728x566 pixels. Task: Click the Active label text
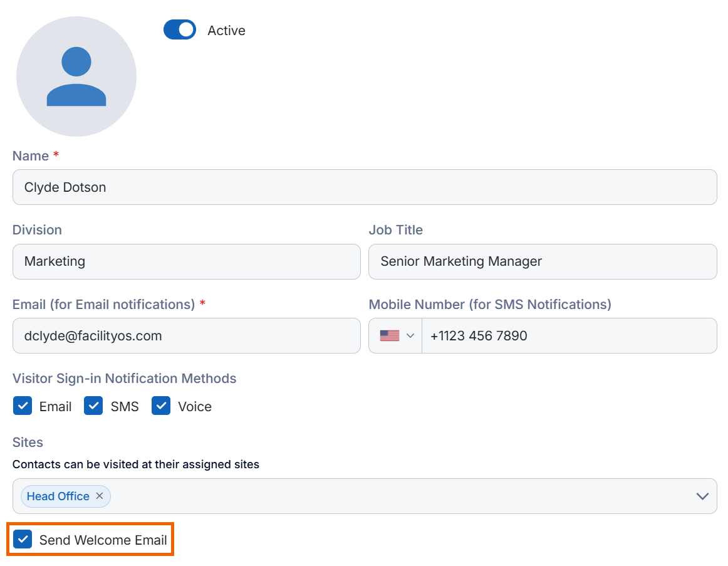(x=226, y=29)
